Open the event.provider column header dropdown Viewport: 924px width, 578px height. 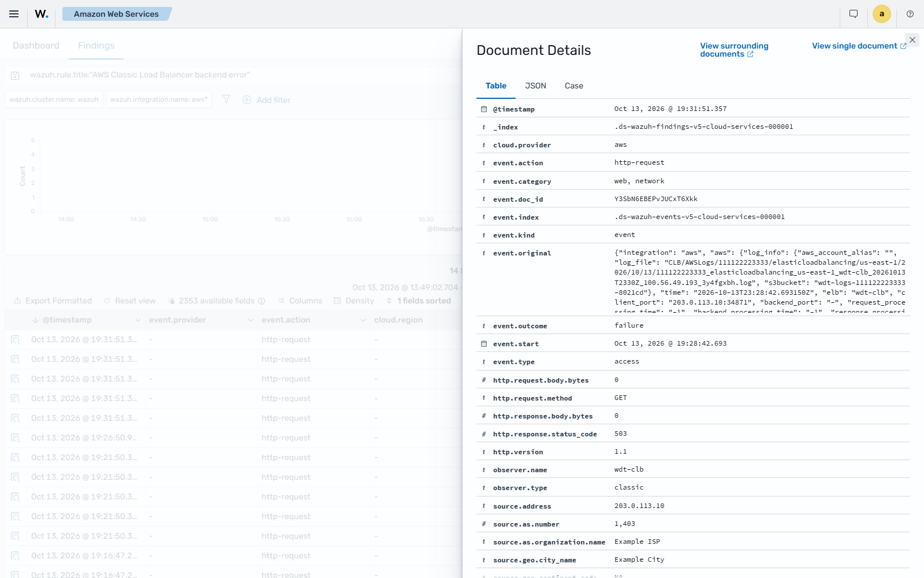point(250,320)
